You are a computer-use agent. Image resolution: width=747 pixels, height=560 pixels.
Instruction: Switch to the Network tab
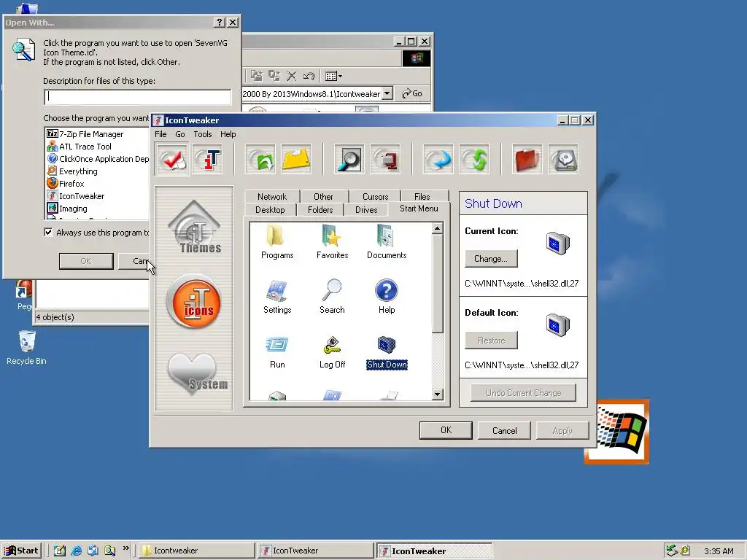pyautogui.click(x=272, y=196)
